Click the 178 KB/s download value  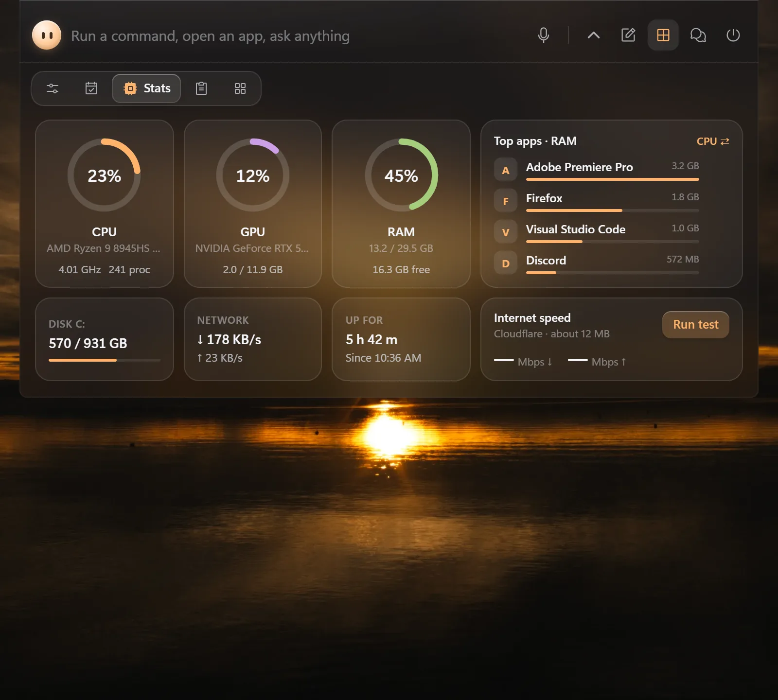(229, 339)
